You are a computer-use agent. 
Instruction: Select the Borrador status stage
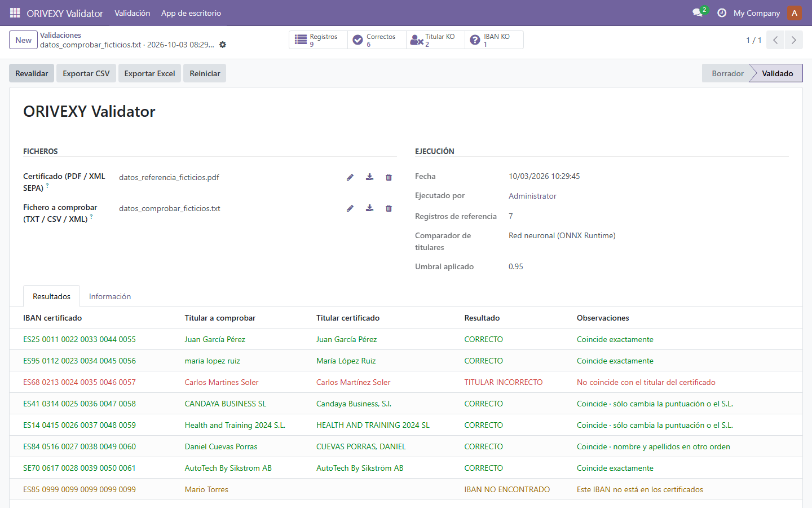727,73
